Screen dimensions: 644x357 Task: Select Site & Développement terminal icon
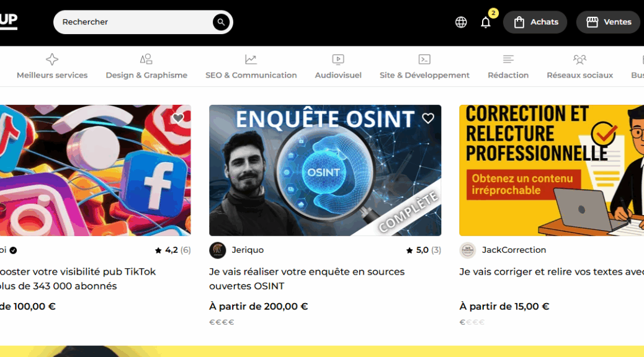click(424, 59)
